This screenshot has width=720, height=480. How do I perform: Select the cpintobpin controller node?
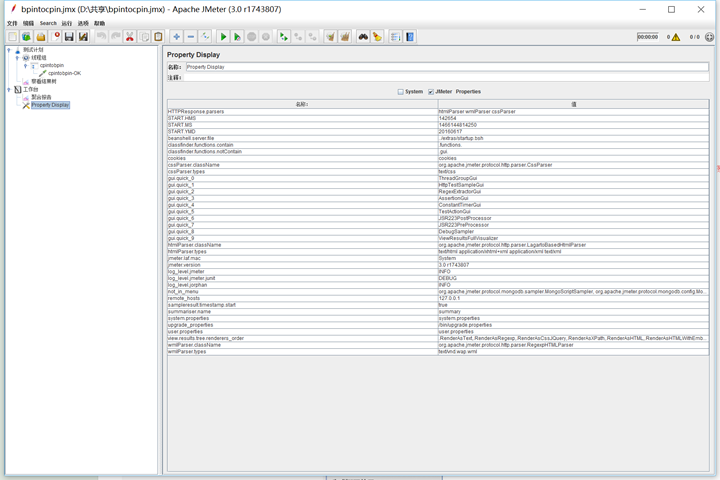click(52, 66)
